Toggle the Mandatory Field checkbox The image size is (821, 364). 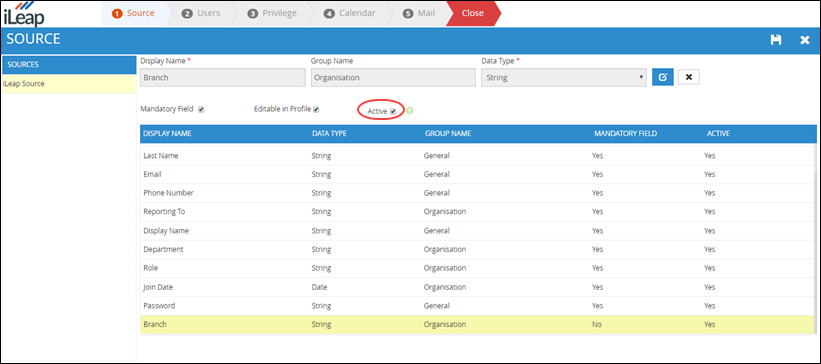(x=201, y=109)
